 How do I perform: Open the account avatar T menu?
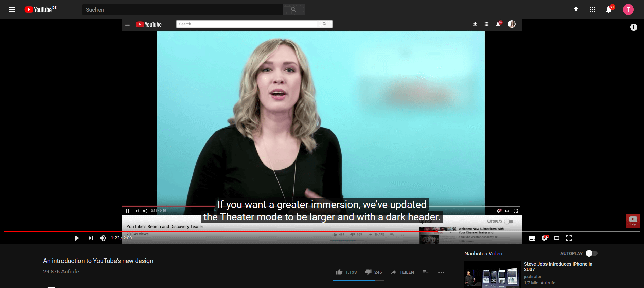(628, 9)
